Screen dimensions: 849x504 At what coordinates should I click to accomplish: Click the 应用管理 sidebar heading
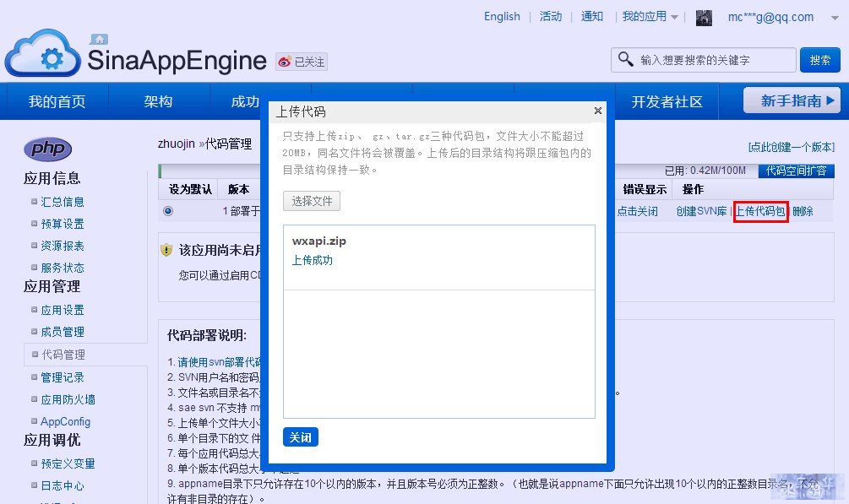point(52,286)
